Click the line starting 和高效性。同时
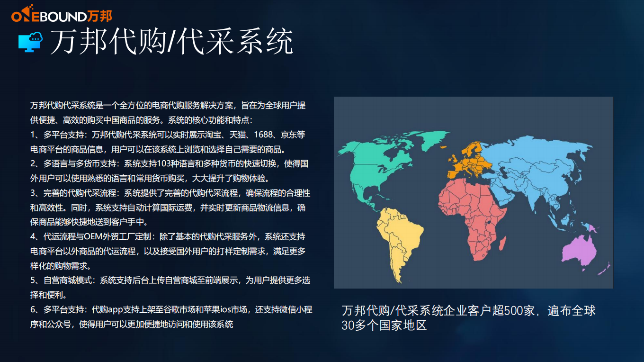The image size is (644, 362). pos(168,208)
